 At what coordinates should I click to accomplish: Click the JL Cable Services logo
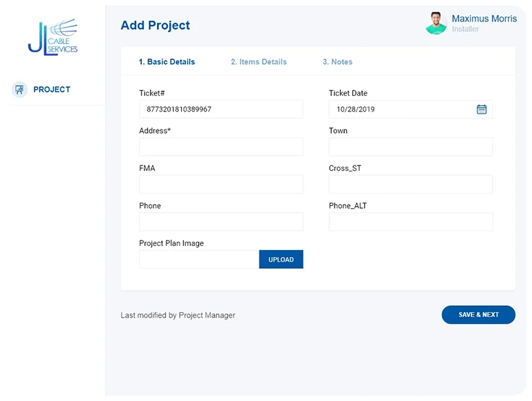tap(53, 37)
